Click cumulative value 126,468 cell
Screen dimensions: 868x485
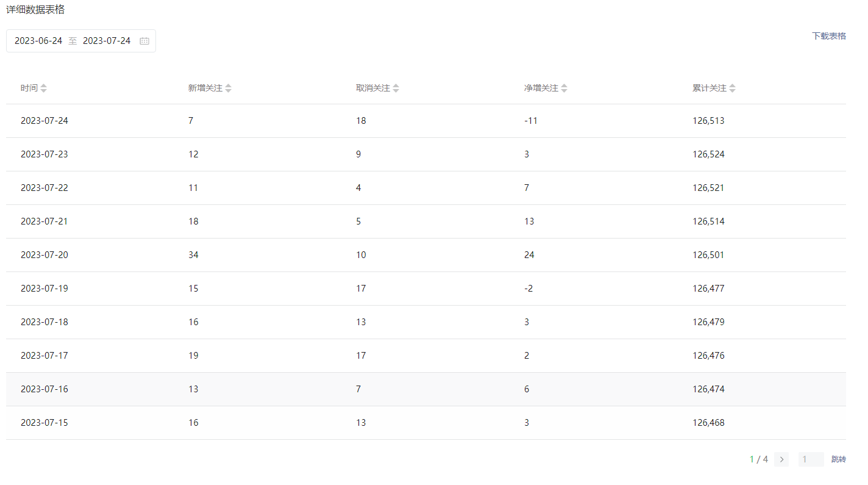708,423
